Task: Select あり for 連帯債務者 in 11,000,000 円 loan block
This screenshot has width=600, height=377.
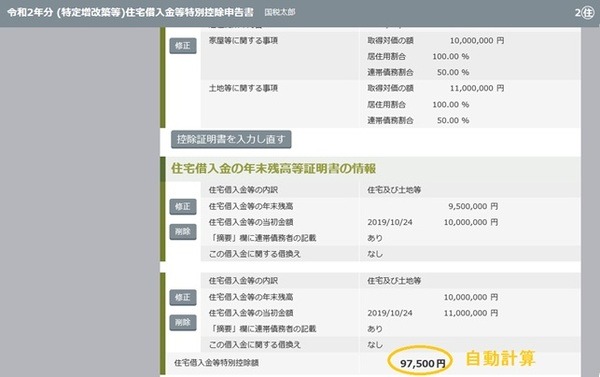Action: point(375,329)
